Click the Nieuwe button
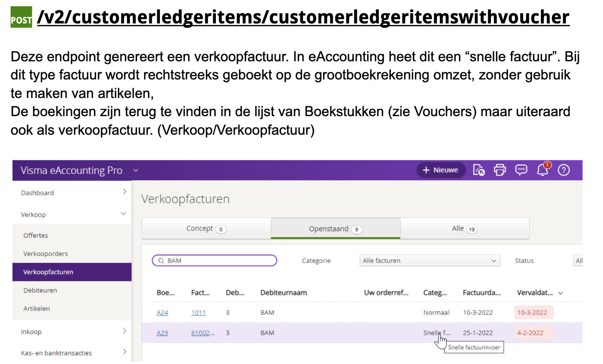 click(x=441, y=170)
